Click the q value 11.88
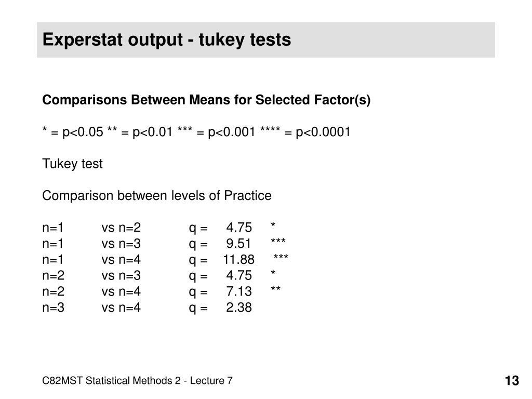The image size is (532, 399). coord(239,260)
